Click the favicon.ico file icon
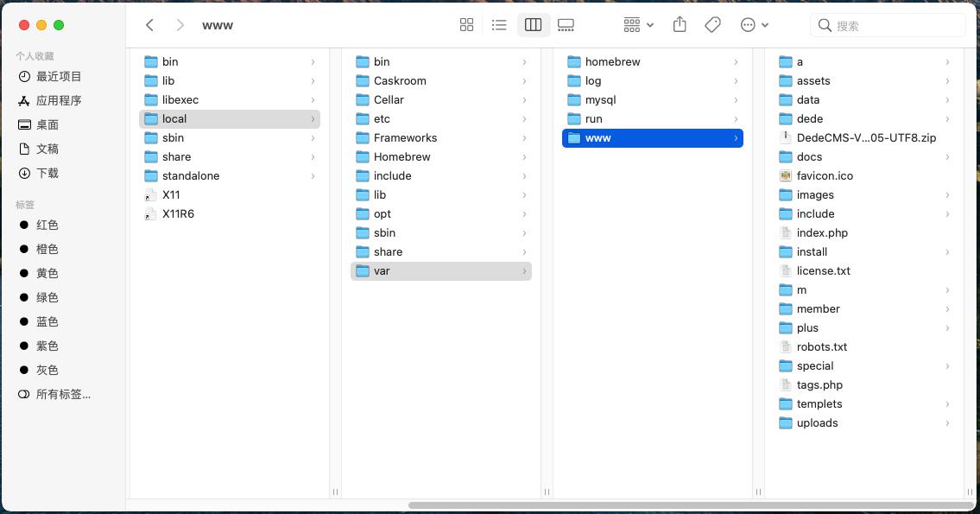This screenshot has width=980, height=514. click(786, 176)
